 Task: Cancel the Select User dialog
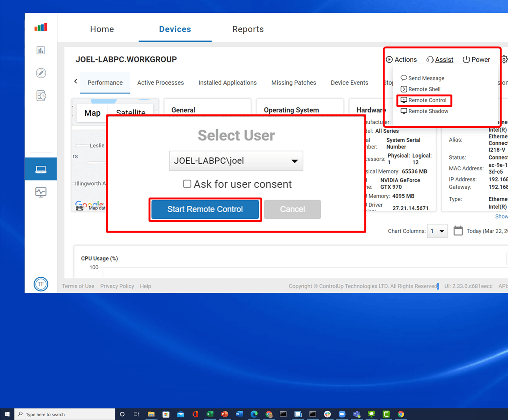coord(292,209)
